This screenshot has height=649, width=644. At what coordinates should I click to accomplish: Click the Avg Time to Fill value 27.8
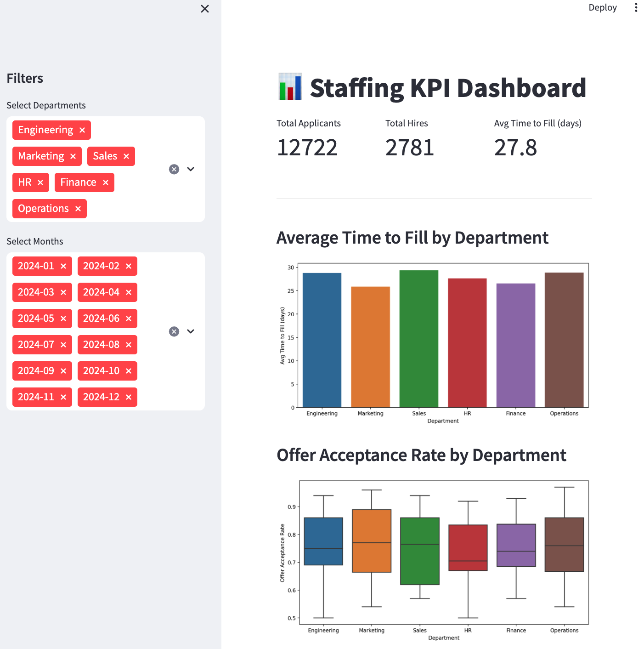tap(515, 148)
